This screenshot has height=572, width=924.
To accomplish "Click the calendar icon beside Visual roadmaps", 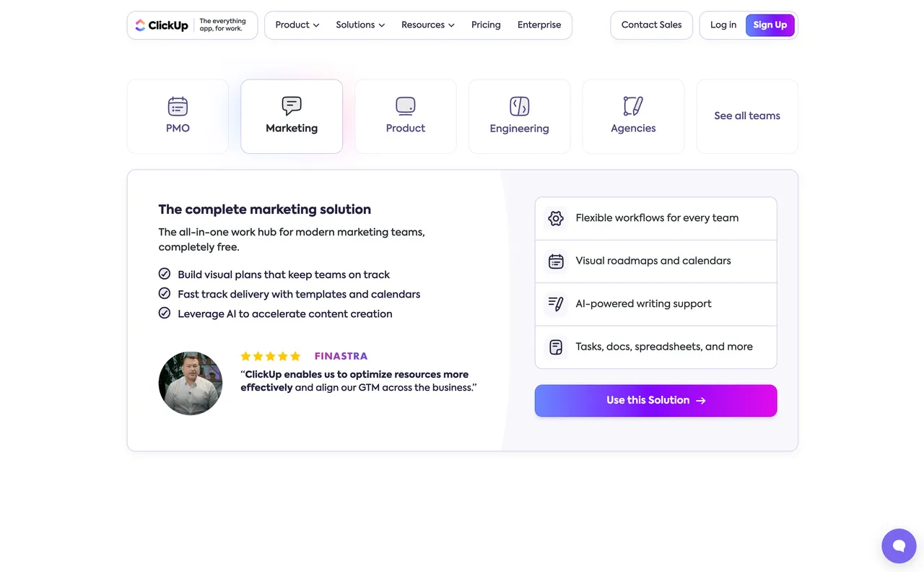I will (556, 261).
